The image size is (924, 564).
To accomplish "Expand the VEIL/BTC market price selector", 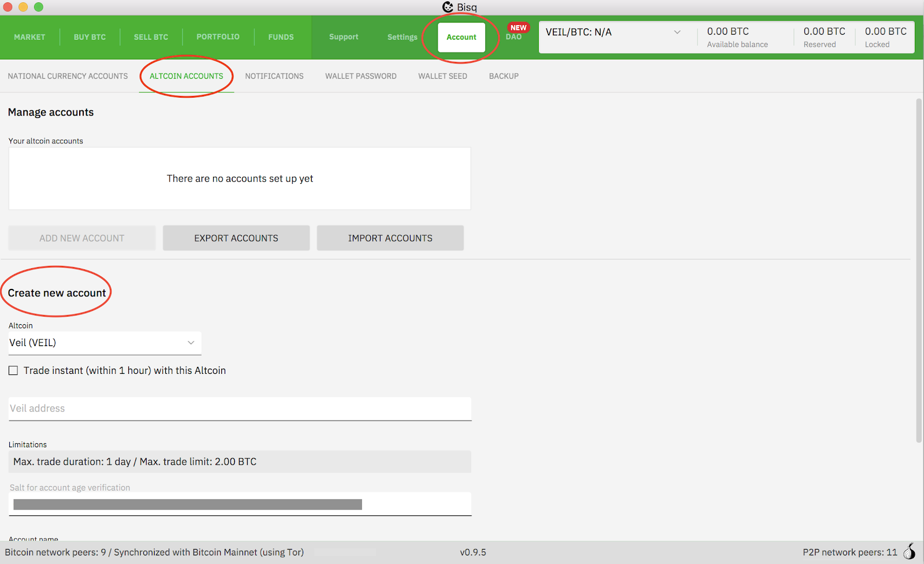I will pos(613,32).
